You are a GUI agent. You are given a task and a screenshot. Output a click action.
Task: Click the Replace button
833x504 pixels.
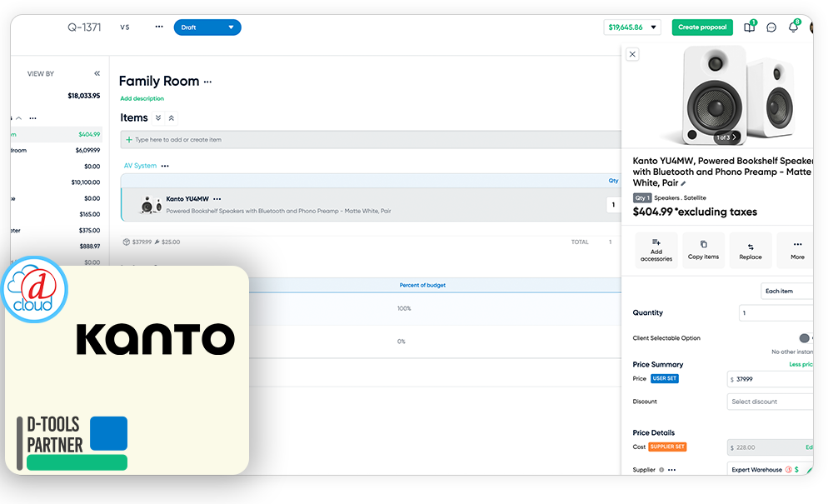[x=751, y=250]
